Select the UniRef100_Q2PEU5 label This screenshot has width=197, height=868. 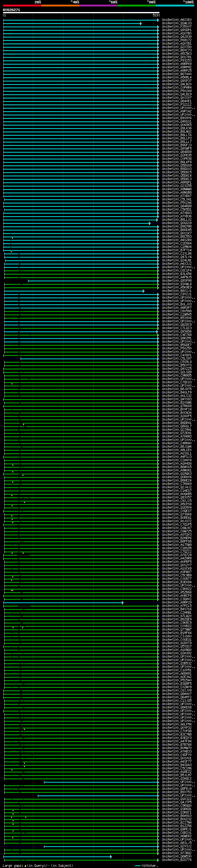[177, 155]
